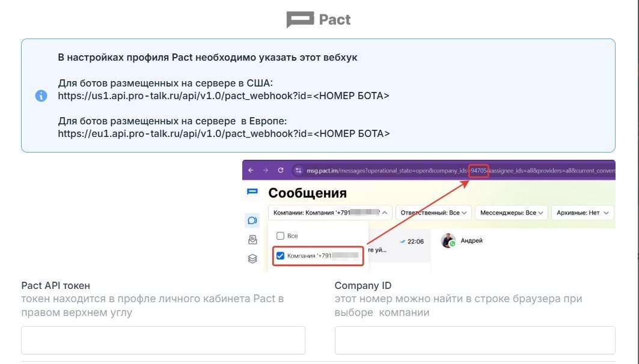Click the blue info icon in notice
The image size is (639, 364).
pos(41,96)
